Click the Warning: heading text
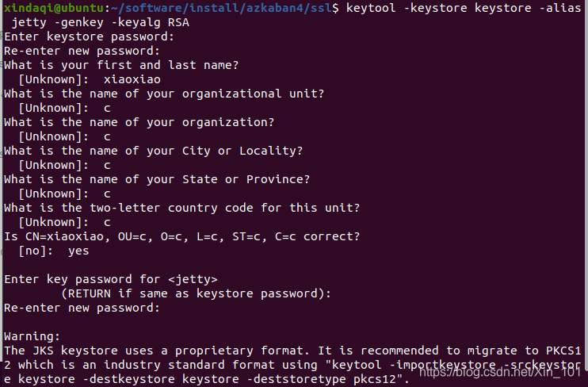This screenshot has width=588, height=387. coord(32,336)
